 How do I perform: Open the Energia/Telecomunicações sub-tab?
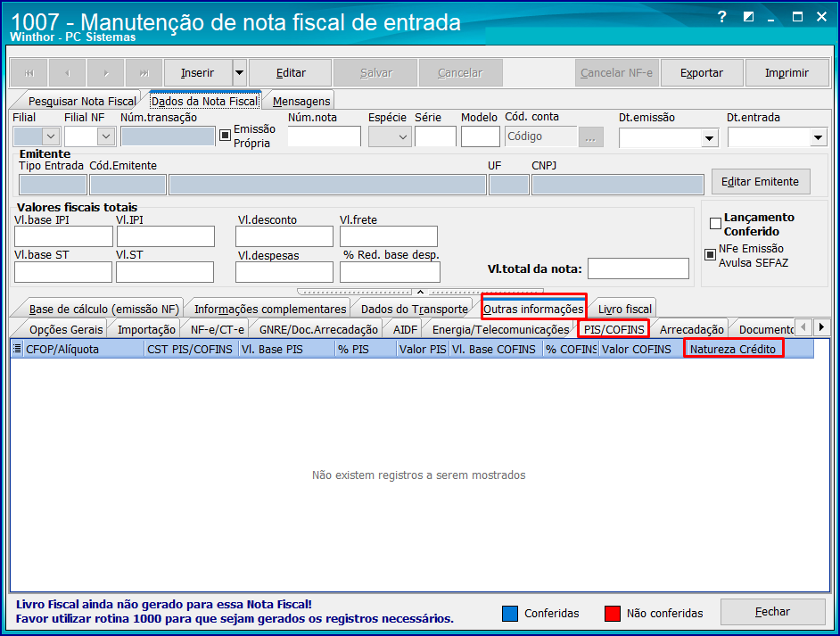[x=501, y=329]
